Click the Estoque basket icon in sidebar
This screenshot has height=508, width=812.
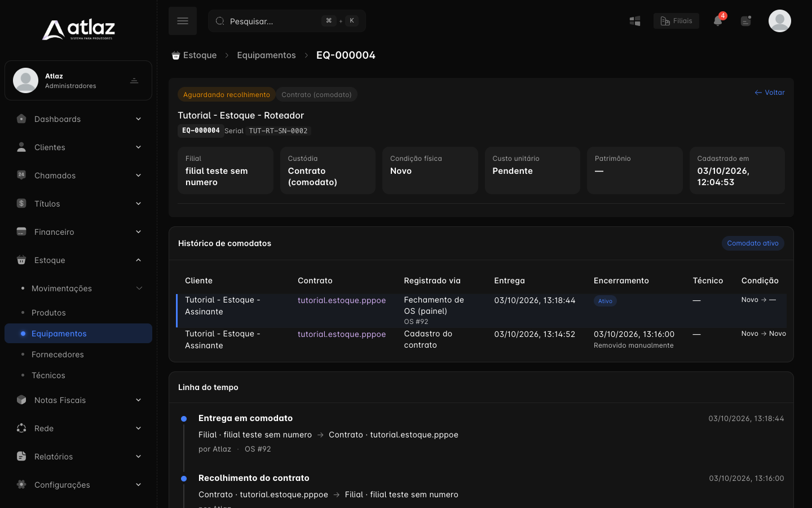[21, 260]
